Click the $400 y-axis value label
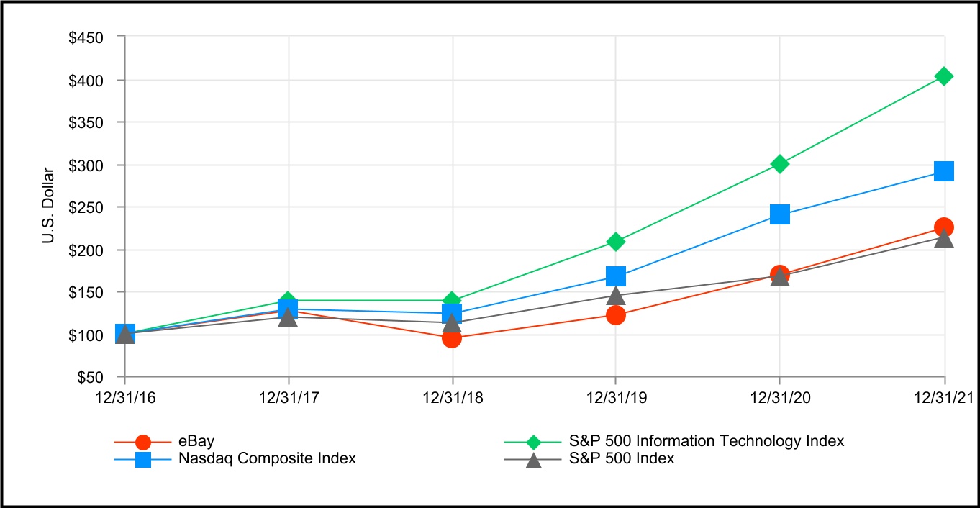Image resolution: width=980 pixels, height=508 pixels. pyautogui.click(x=86, y=80)
